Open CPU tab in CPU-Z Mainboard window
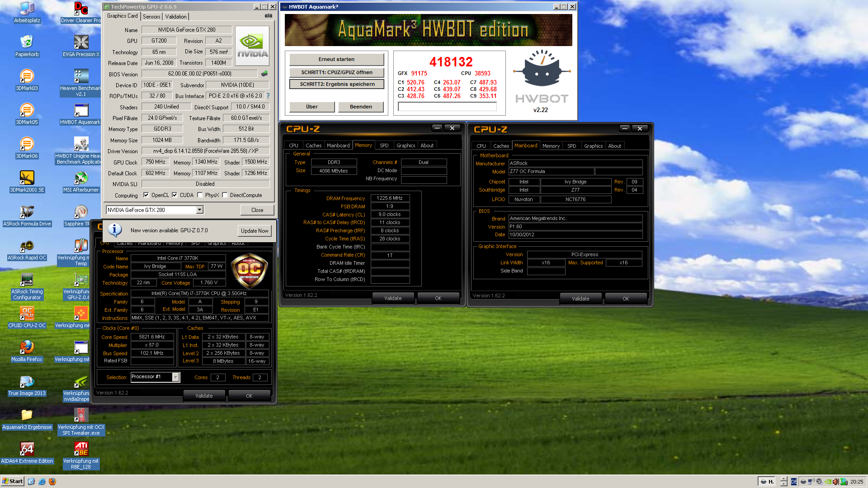The height and width of the screenshot is (488, 868). click(x=481, y=146)
